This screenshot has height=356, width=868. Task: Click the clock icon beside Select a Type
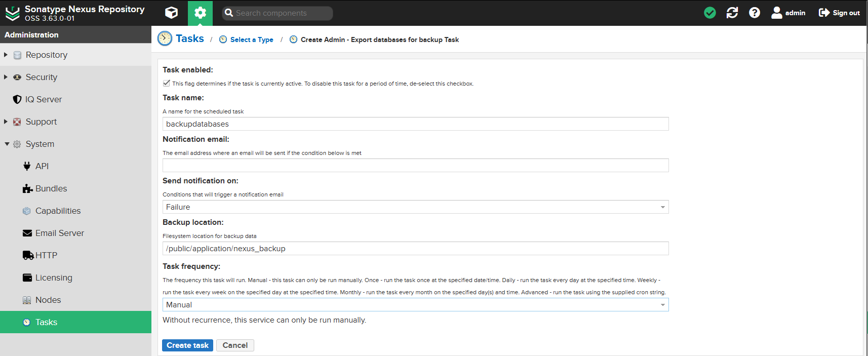click(223, 39)
